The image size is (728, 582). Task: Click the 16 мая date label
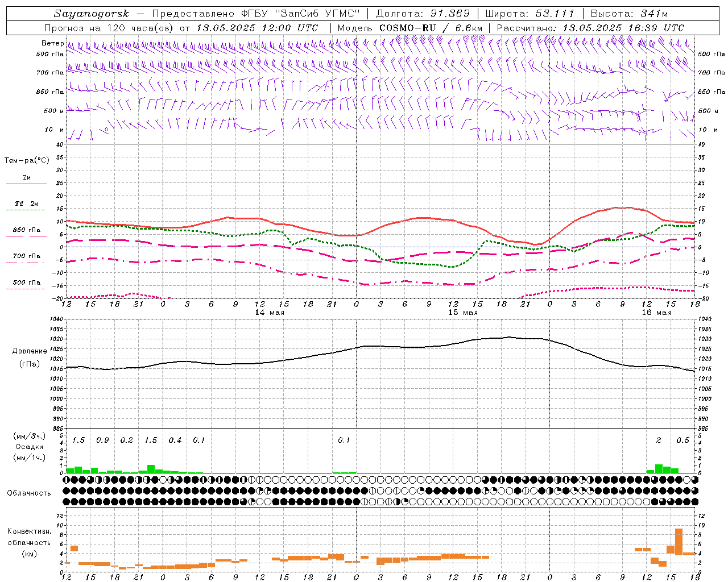(x=656, y=313)
